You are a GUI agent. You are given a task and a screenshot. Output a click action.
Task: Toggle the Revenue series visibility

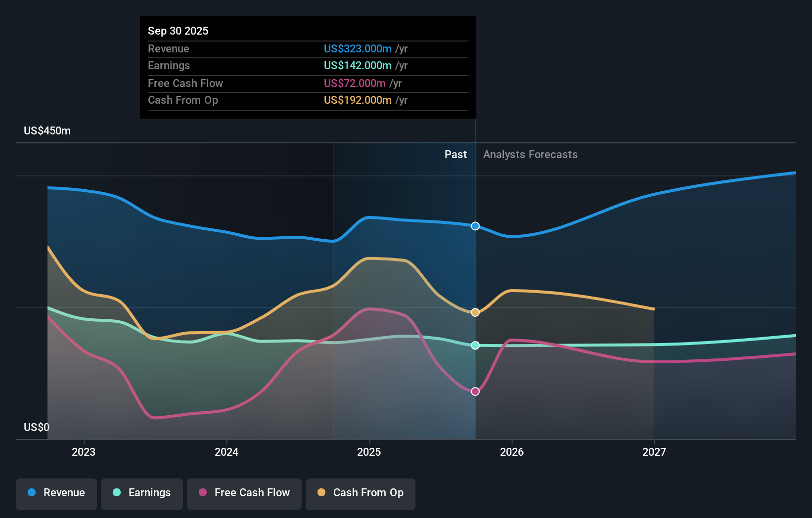pyautogui.click(x=56, y=493)
